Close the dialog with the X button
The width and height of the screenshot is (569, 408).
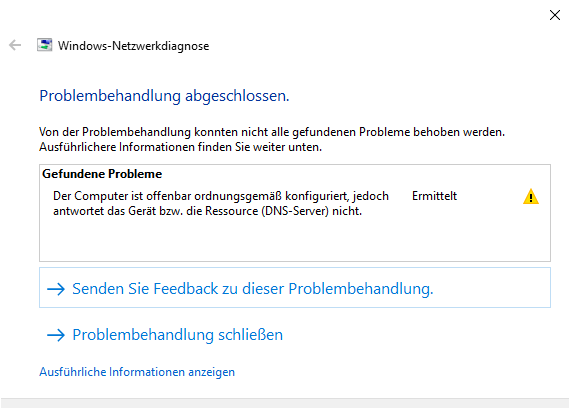(x=554, y=15)
